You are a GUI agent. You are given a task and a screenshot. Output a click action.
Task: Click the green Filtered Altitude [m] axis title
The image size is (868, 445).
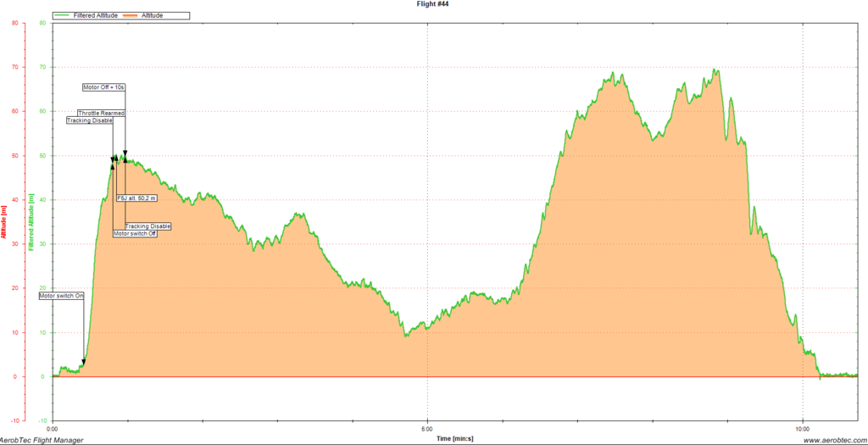pos(31,222)
